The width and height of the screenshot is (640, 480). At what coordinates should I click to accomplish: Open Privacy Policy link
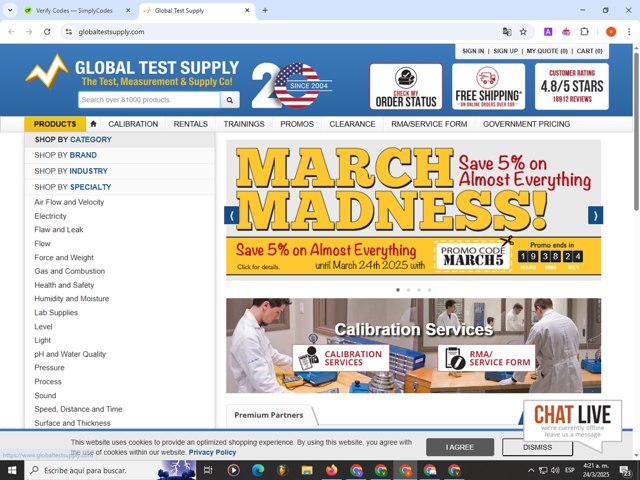point(212,452)
